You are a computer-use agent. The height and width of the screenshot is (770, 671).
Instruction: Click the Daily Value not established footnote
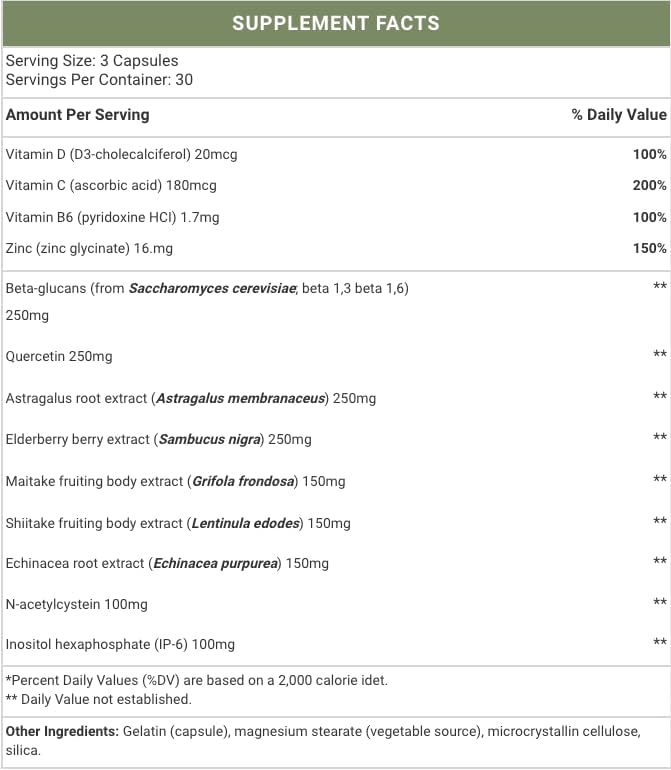pos(99,699)
